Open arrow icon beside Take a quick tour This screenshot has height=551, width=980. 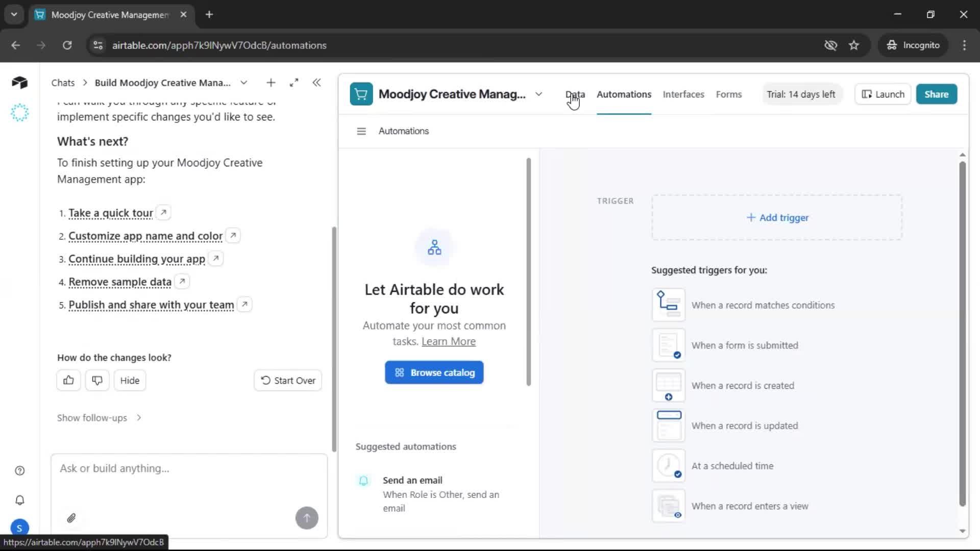(163, 212)
